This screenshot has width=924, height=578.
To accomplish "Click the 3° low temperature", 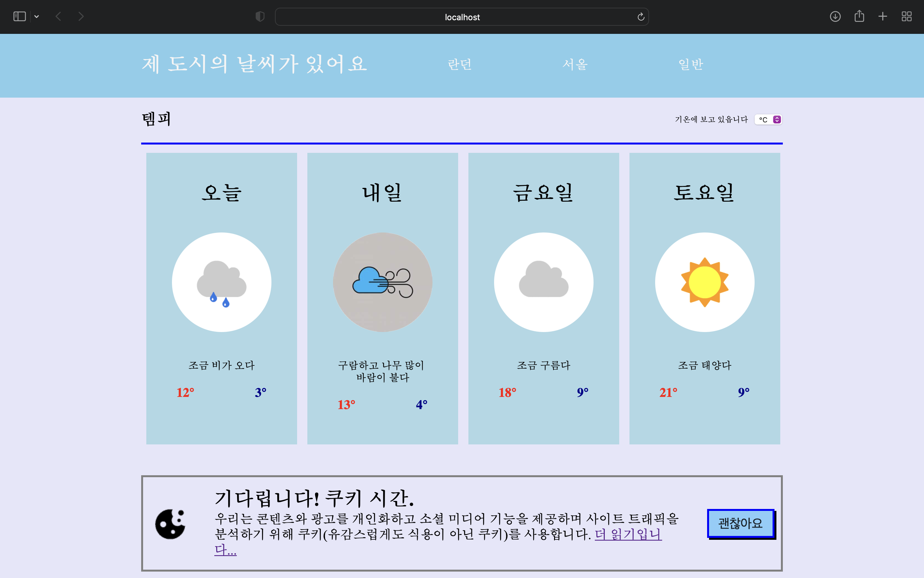I will tap(261, 393).
